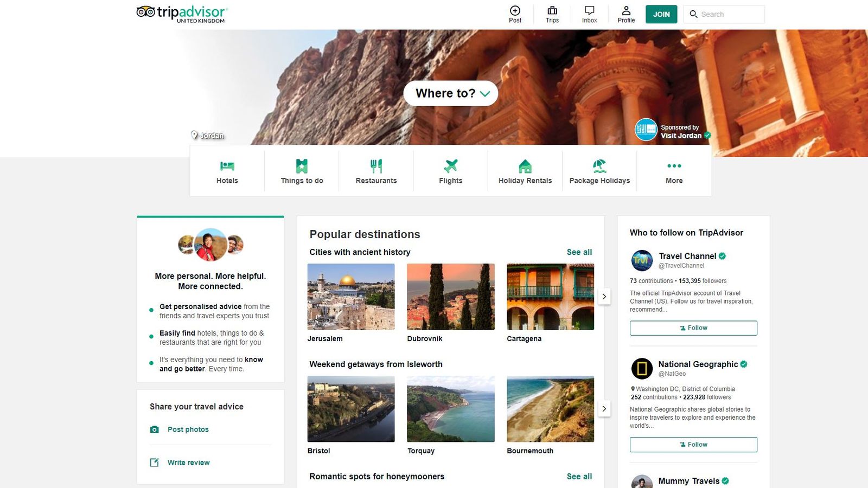This screenshot has width=868, height=488.
Task: Open the Post icon in the header
Action: click(x=514, y=14)
